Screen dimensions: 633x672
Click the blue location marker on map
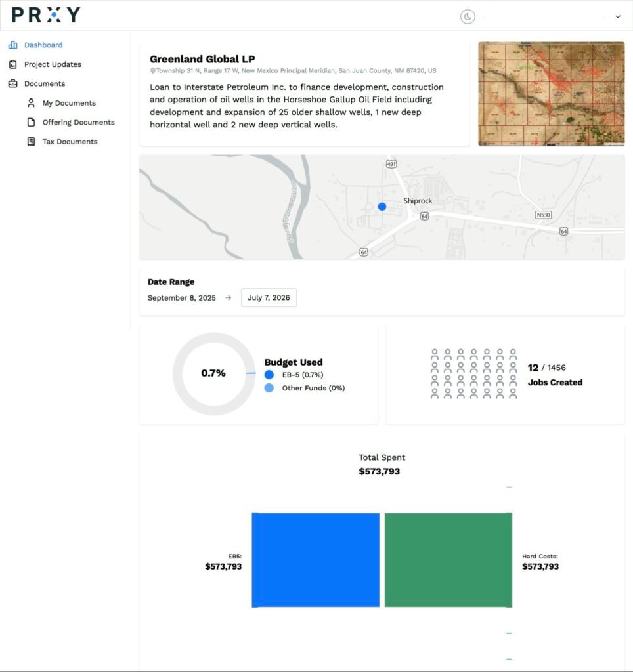[x=382, y=207]
